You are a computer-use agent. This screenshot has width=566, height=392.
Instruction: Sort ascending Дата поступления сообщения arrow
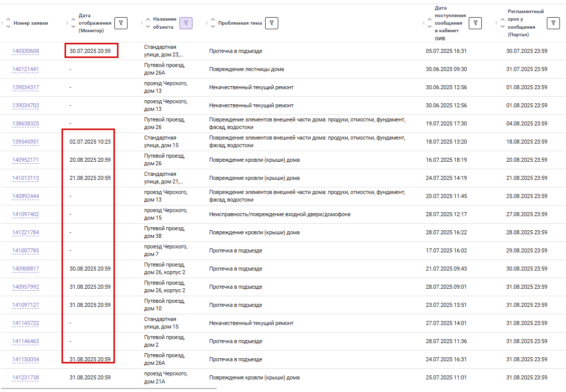tap(429, 20)
